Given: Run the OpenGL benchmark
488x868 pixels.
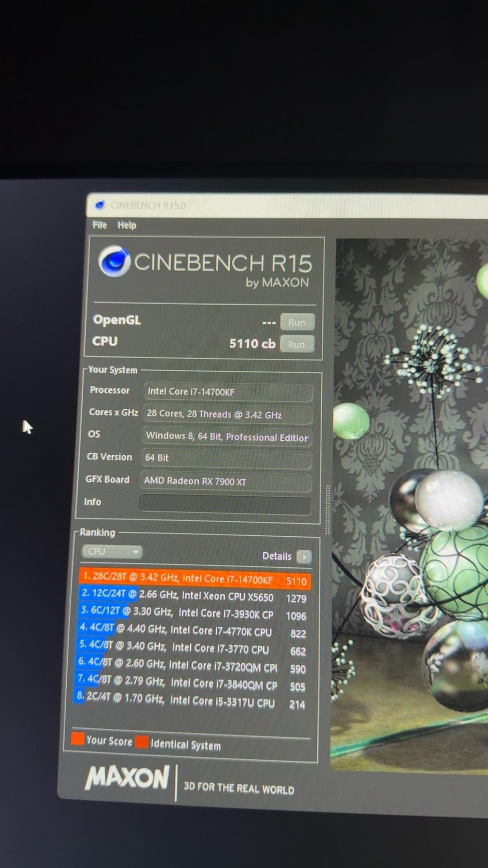Looking at the screenshot, I should (297, 322).
